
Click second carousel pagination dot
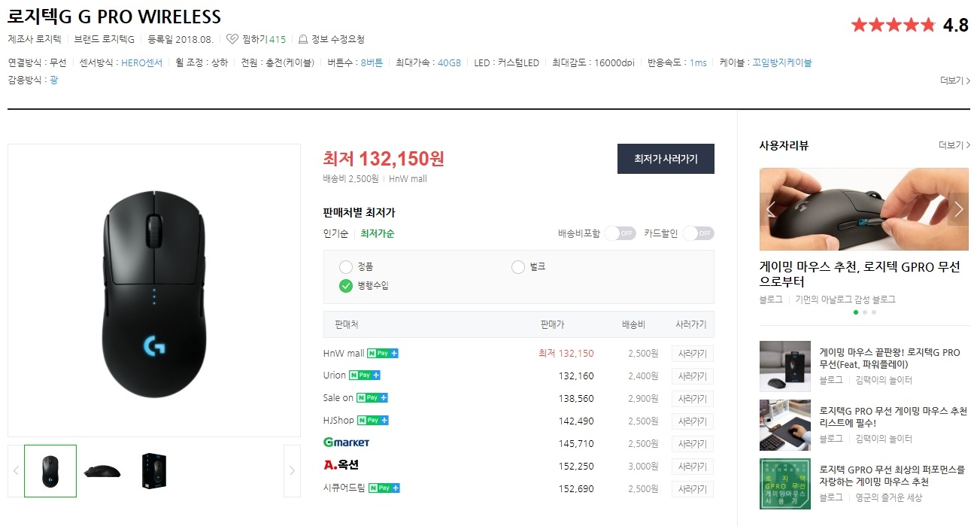[x=864, y=312]
